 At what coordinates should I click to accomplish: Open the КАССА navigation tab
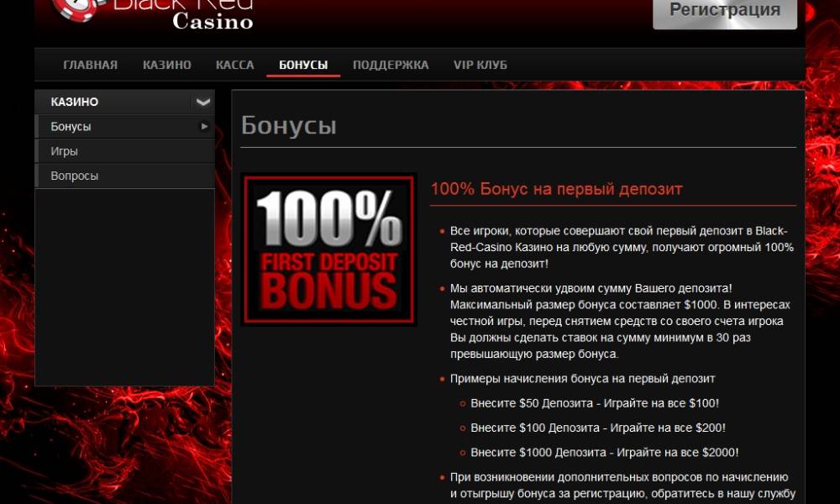[x=234, y=65]
